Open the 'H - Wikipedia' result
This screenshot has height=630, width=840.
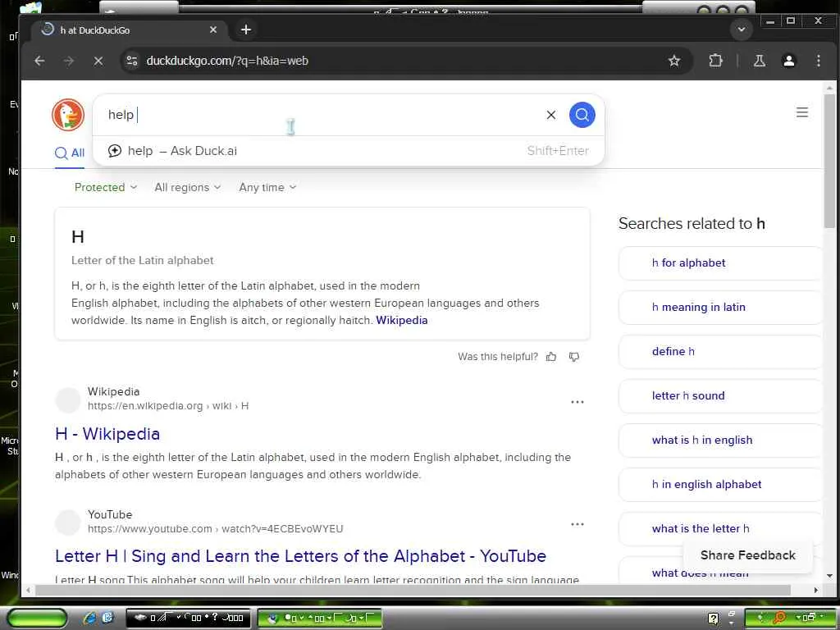coord(107,434)
